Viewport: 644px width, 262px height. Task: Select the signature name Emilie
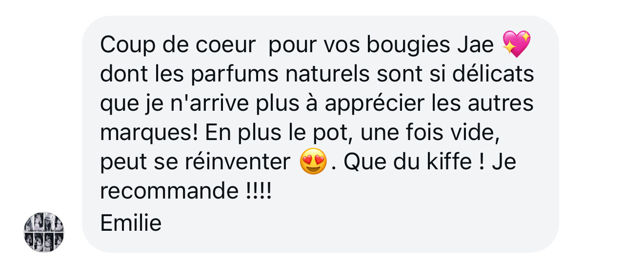131,223
